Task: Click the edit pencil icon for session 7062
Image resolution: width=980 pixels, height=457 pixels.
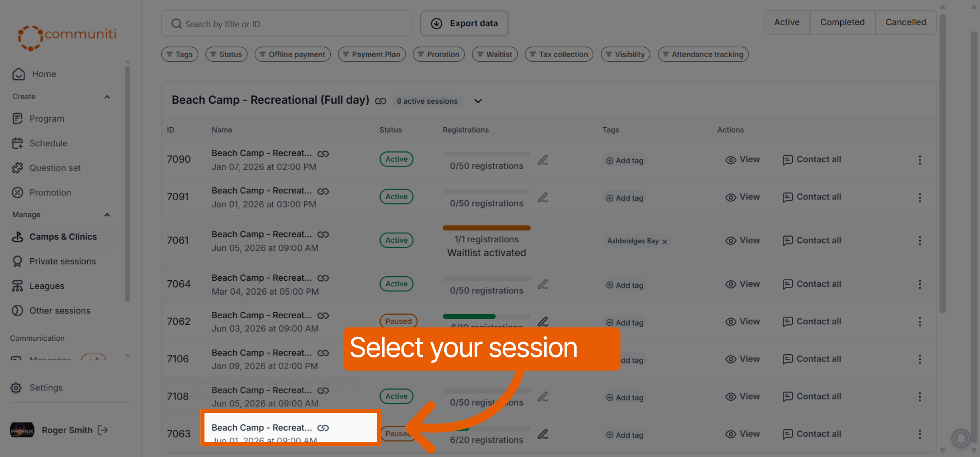Action: [x=543, y=322]
